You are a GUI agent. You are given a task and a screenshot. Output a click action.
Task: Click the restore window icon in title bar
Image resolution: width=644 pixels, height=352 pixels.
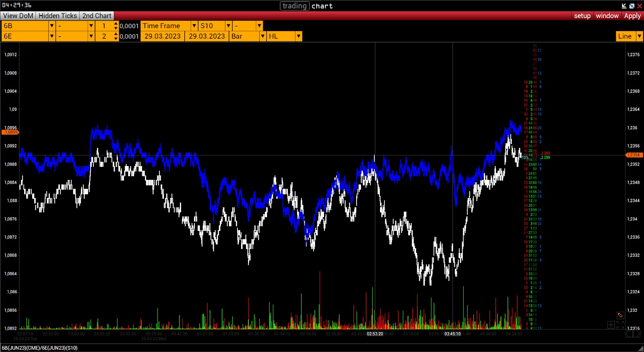632,6
